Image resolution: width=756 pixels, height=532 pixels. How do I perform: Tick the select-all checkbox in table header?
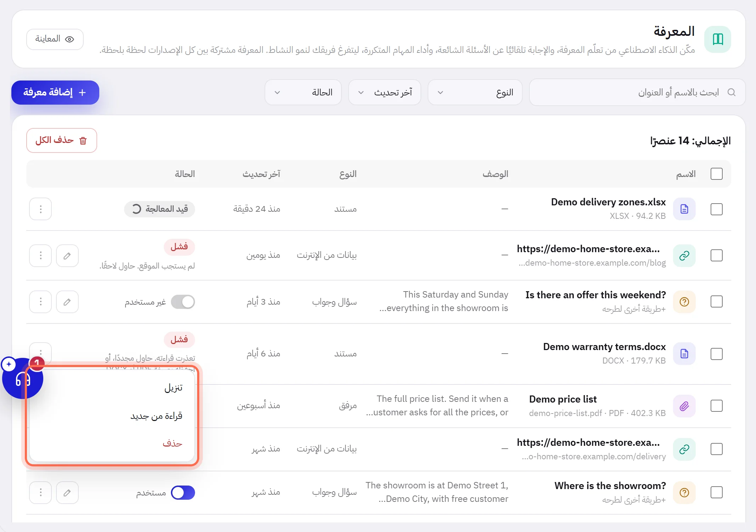click(717, 174)
